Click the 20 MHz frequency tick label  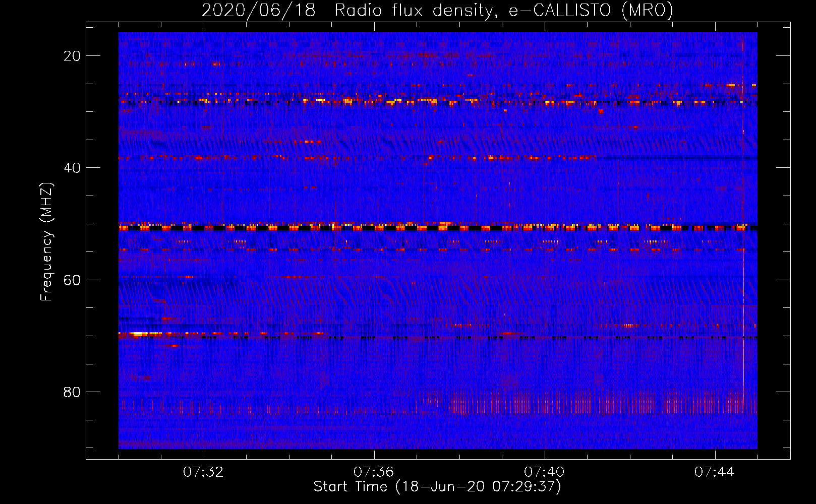tap(72, 56)
